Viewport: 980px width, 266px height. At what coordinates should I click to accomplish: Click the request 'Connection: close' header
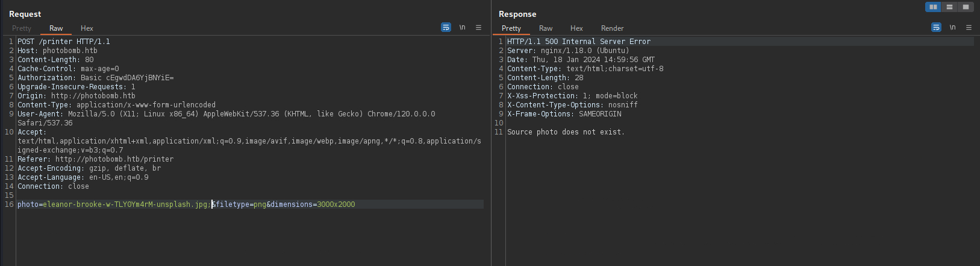click(x=53, y=186)
